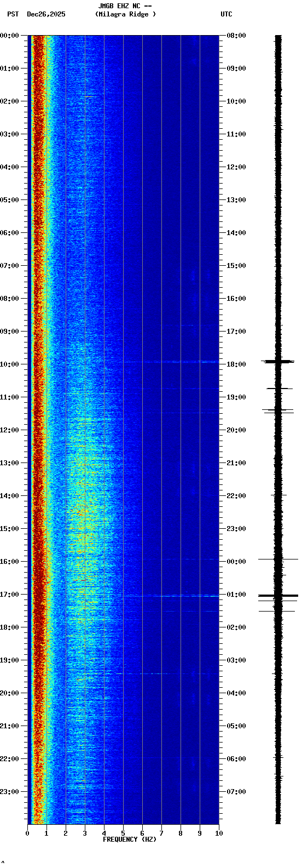Click the UTC timezone header
The image size is (302, 868).
click(226, 14)
